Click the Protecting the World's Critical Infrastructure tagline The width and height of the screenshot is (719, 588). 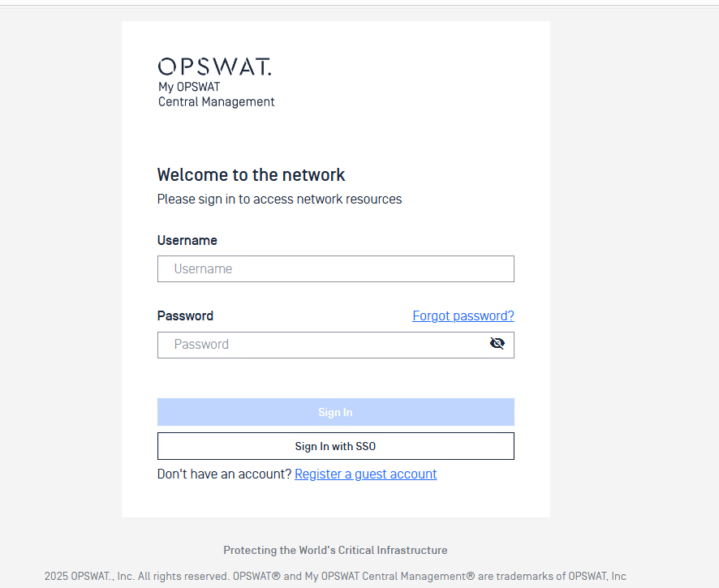point(335,551)
